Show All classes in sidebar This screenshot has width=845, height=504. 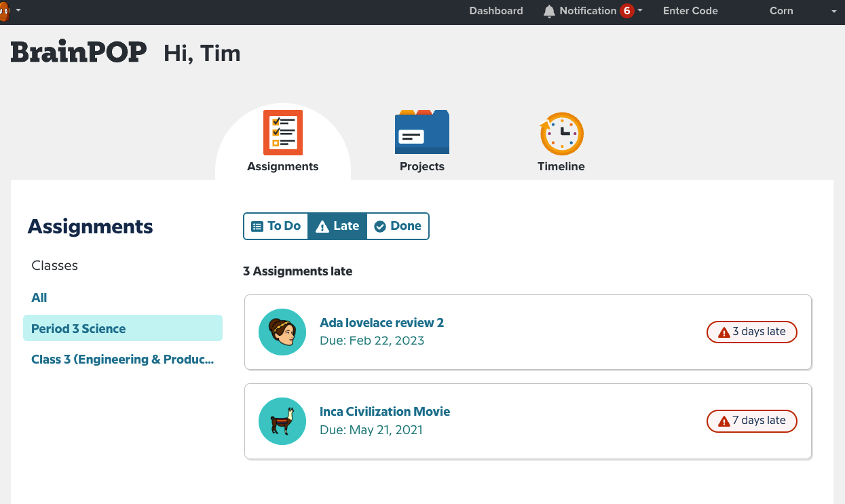click(x=39, y=298)
